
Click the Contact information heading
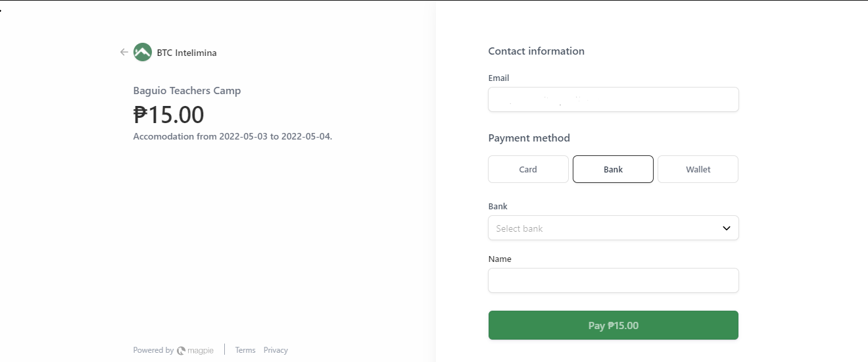(x=536, y=51)
